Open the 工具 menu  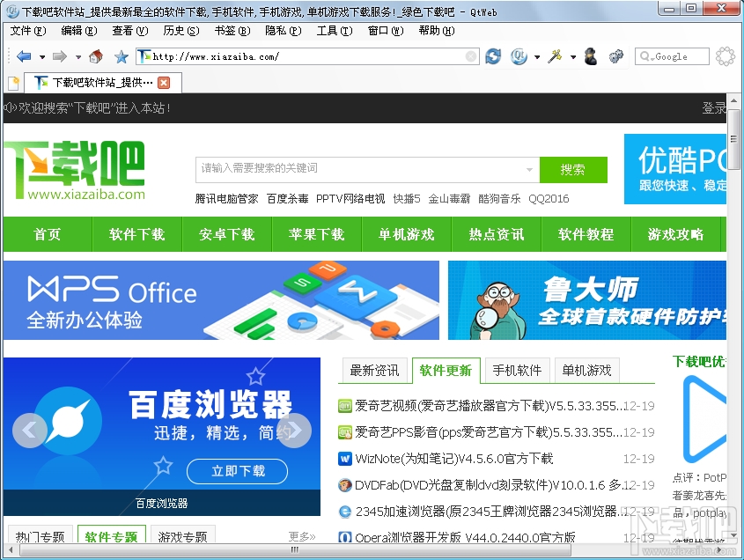coord(335,31)
